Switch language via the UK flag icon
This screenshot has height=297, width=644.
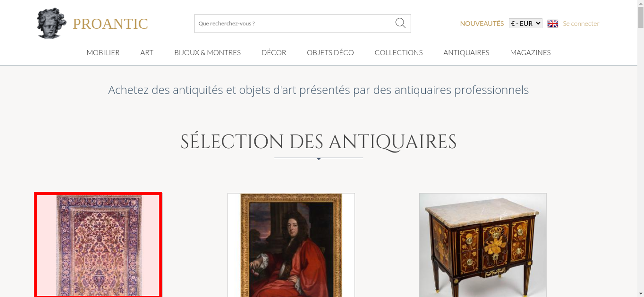(x=553, y=23)
